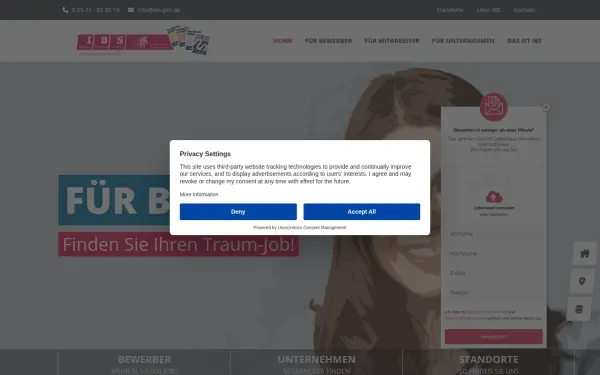The width and height of the screenshot is (600, 375).
Task: Click the E-Mail input field
Action: (494, 273)
